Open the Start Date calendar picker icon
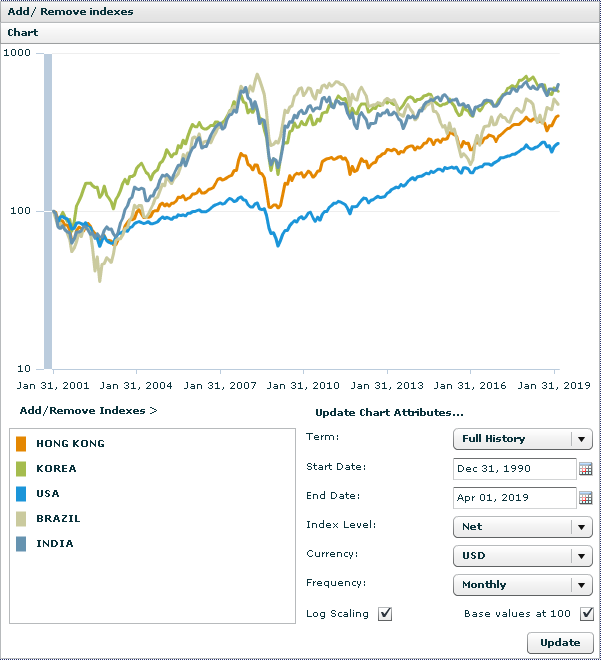Viewport: 601px width, 660px height. coord(586,468)
